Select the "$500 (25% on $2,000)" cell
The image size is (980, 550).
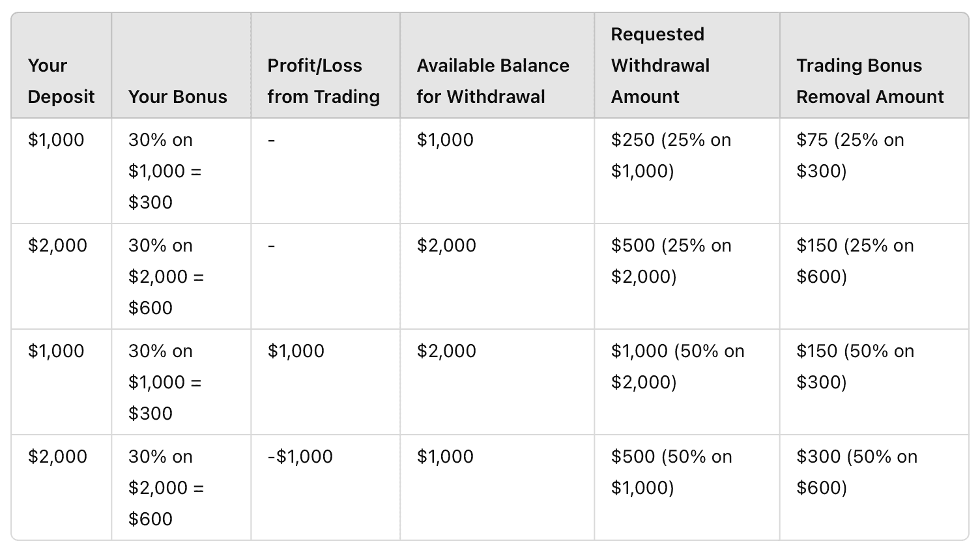coord(670,261)
